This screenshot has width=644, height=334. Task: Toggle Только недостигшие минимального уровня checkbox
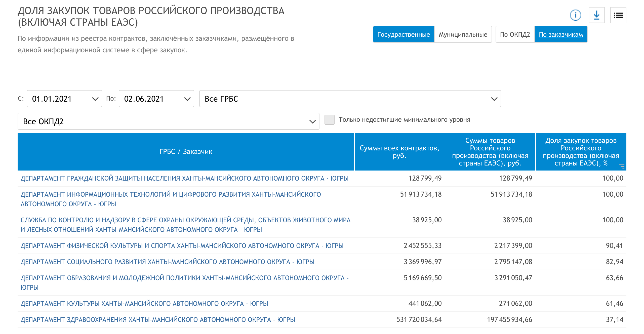(329, 120)
